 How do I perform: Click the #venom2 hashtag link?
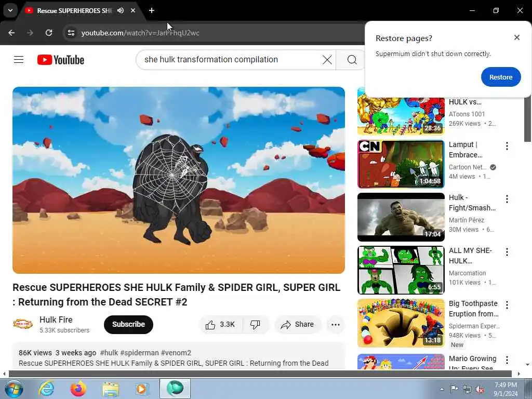176,353
